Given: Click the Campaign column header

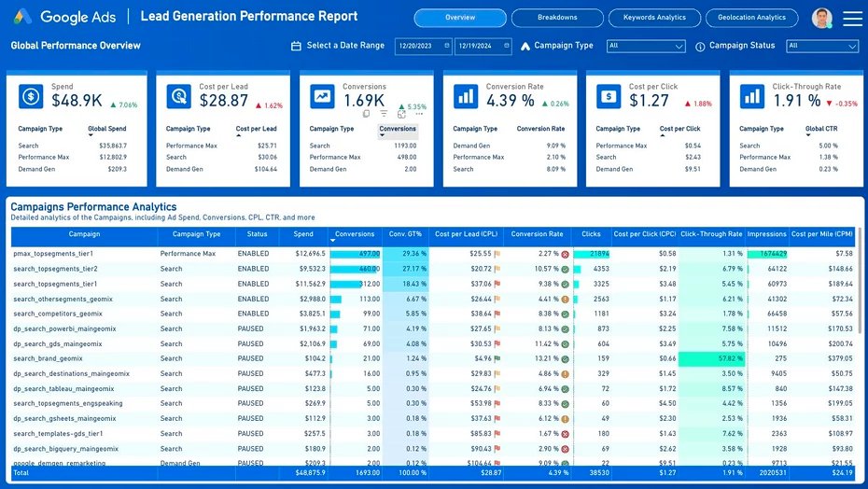Looking at the screenshot, I should coord(84,234).
